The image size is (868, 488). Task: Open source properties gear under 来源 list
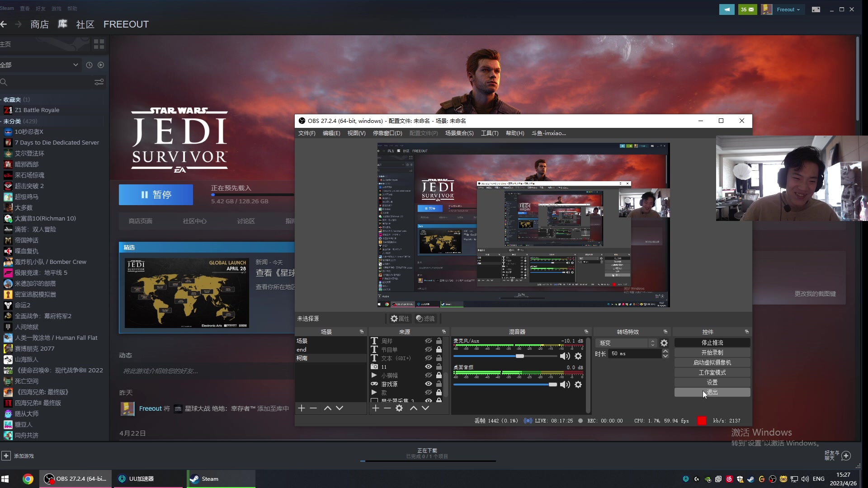pyautogui.click(x=399, y=408)
